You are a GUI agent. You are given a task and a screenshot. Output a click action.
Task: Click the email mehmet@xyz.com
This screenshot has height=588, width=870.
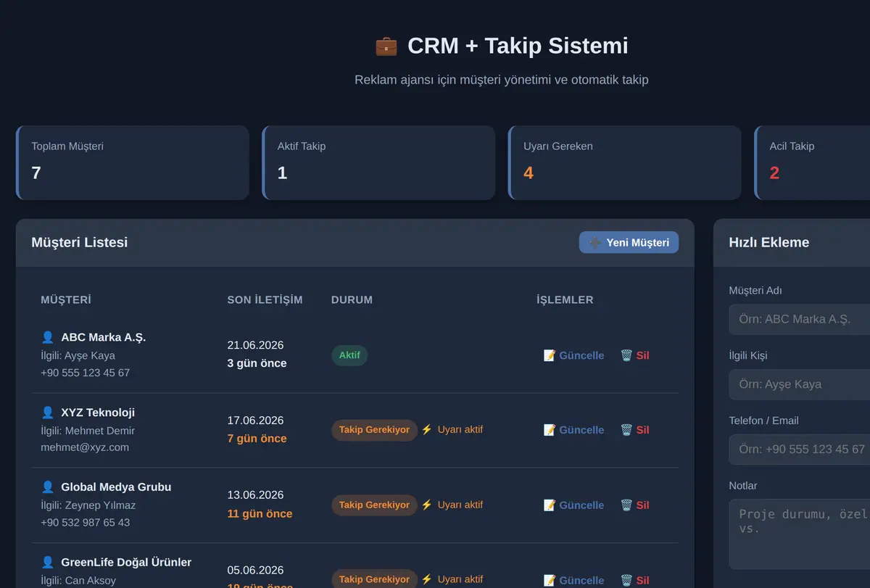coord(85,447)
